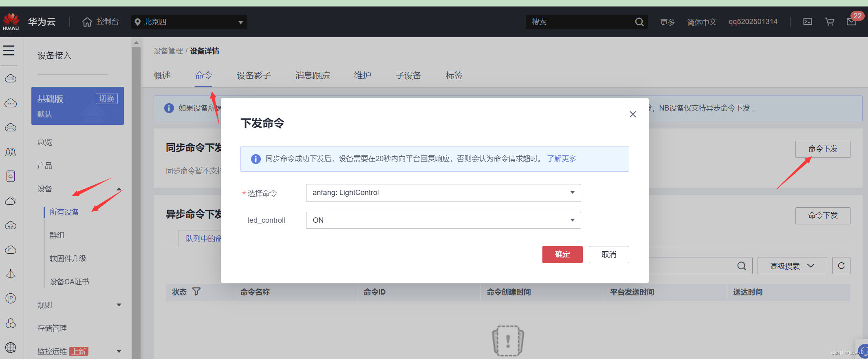868x359 pixels.
Task: Click the 设备管理 breadcrumb link
Action: click(168, 51)
